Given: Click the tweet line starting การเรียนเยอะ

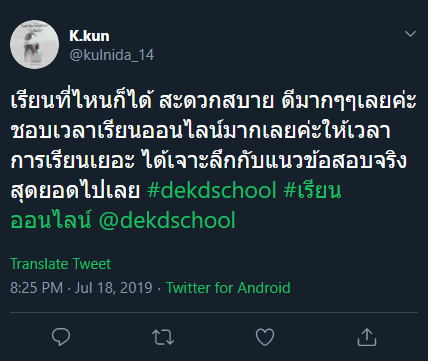Looking at the screenshot, I should pos(209,161).
